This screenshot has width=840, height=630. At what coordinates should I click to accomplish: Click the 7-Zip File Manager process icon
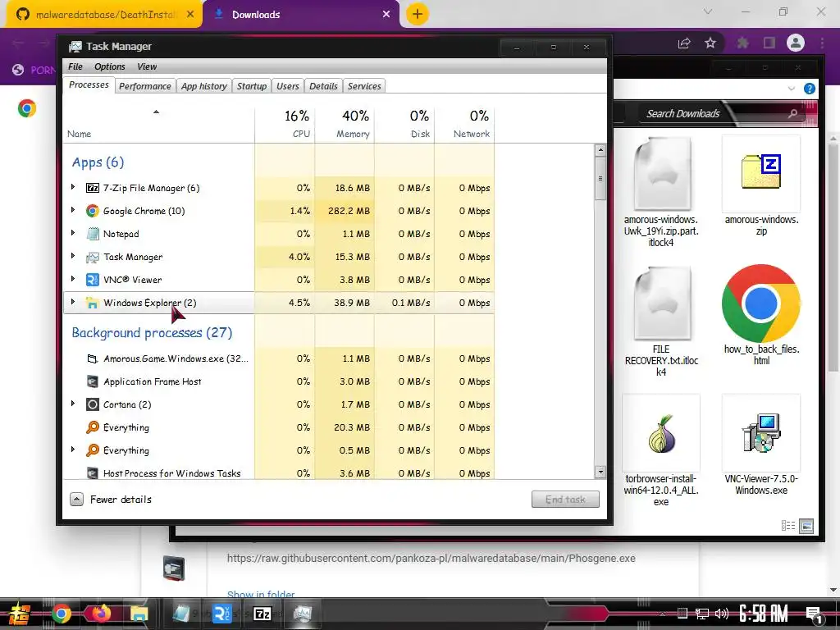(x=92, y=188)
